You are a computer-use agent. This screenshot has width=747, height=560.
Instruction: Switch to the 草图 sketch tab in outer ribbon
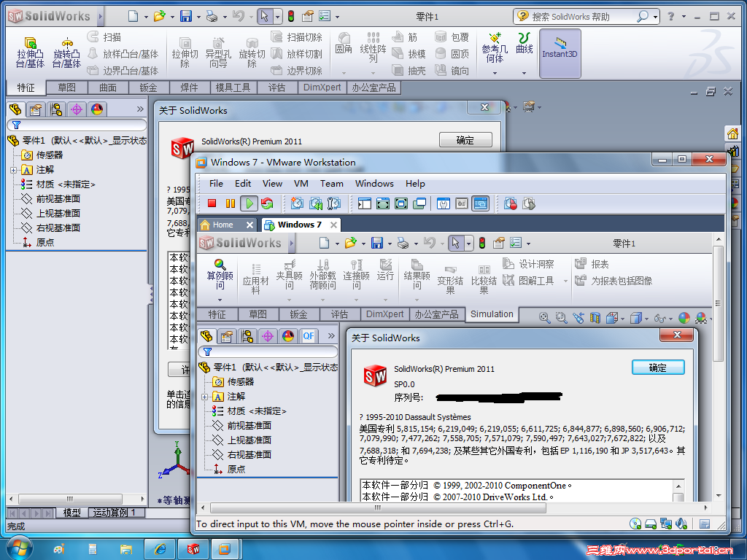coord(66,87)
